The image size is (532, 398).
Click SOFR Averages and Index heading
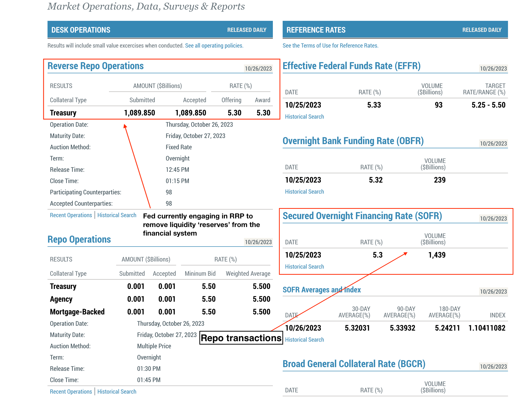coord(321,290)
